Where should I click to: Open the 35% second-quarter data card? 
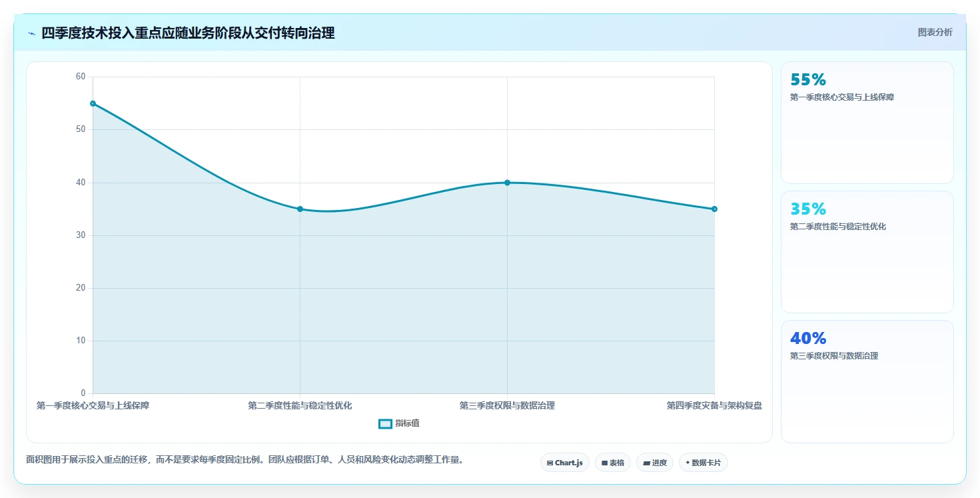(867, 252)
